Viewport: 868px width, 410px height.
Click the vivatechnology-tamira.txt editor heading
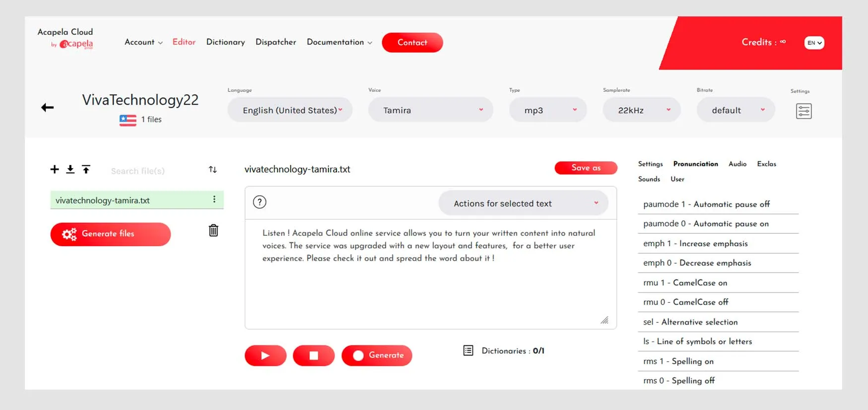point(297,169)
